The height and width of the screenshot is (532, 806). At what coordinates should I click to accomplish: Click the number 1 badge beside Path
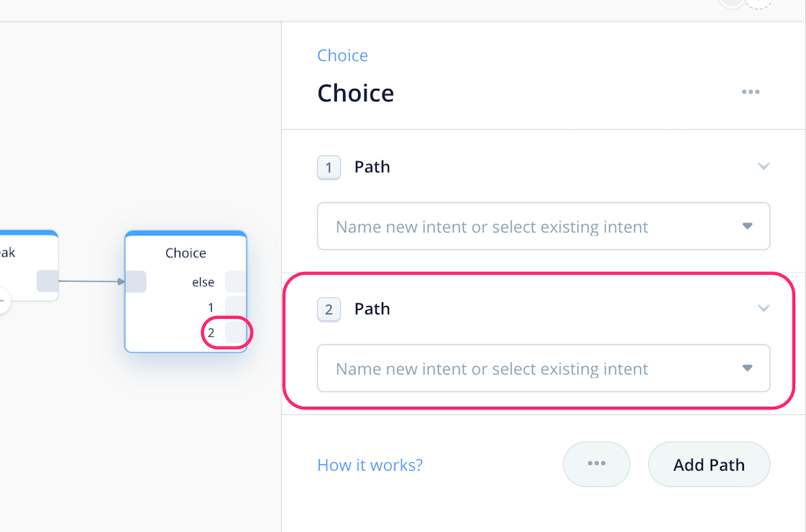(328, 168)
